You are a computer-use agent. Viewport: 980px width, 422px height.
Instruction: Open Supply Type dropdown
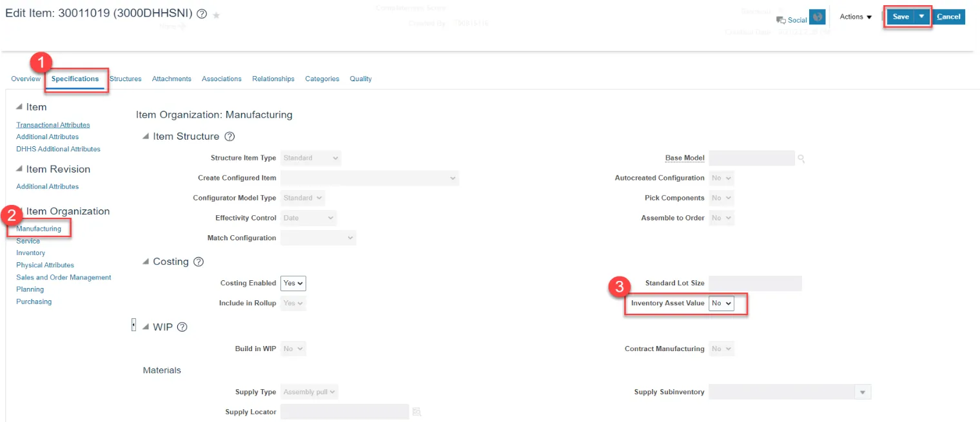pyautogui.click(x=309, y=392)
